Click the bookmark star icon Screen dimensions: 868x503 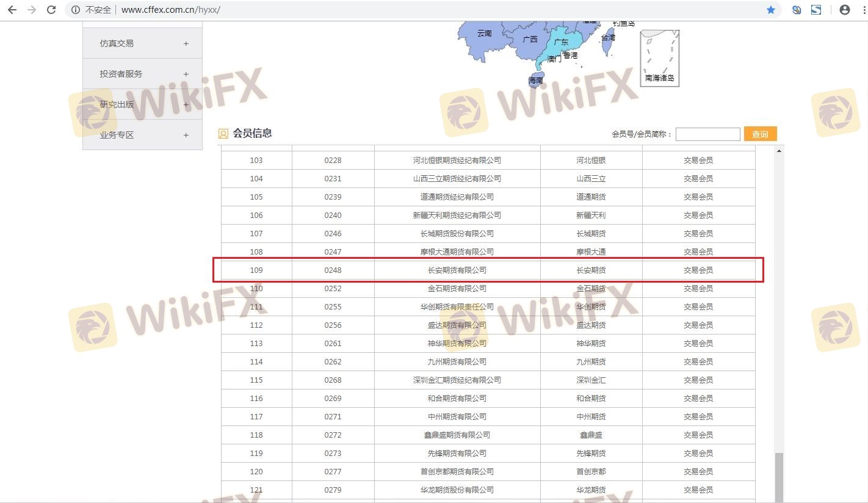pyautogui.click(x=771, y=10)
